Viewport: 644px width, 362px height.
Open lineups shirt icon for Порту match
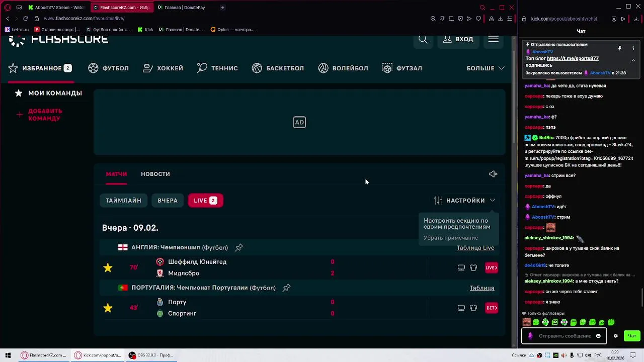pos(473,308)
